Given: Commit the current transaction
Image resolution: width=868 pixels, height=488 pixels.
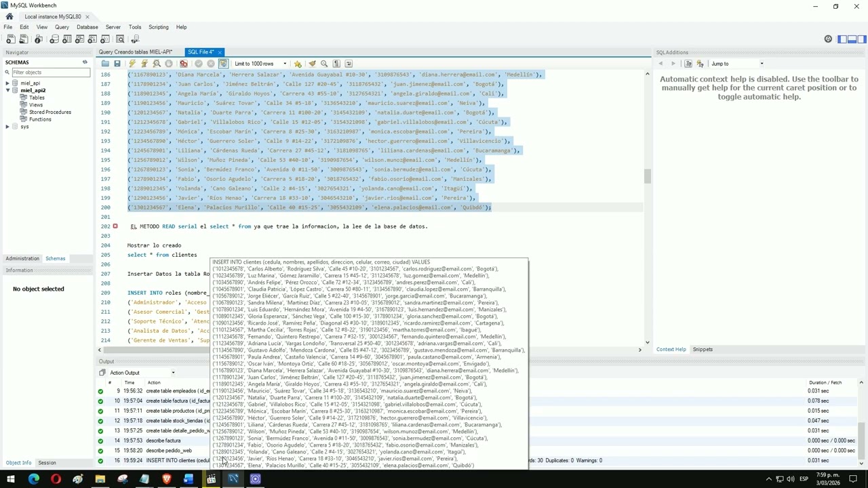Looking at the screenshot, I should 198,64.
